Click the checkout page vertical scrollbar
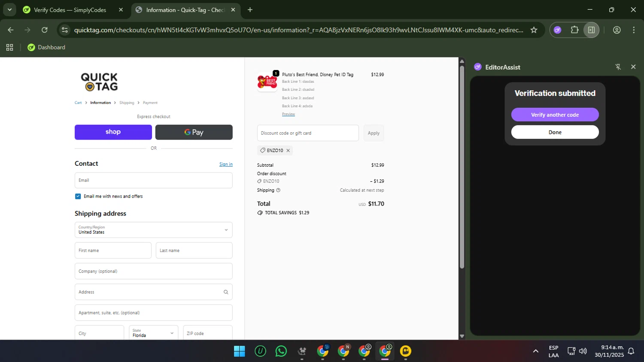Screen dimensions: 644x362 [462, 167]
